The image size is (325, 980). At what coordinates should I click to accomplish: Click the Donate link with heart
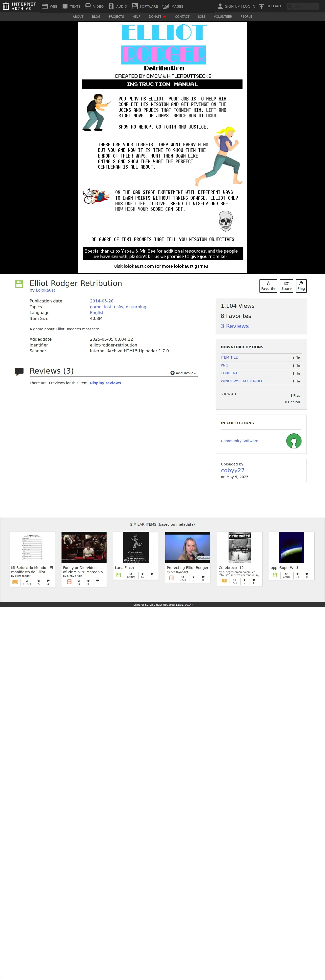157,17
